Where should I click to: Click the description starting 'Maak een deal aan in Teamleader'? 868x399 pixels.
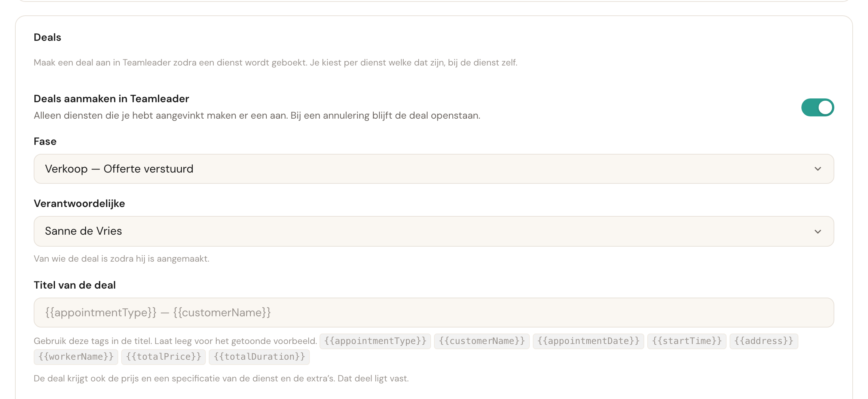276,63
